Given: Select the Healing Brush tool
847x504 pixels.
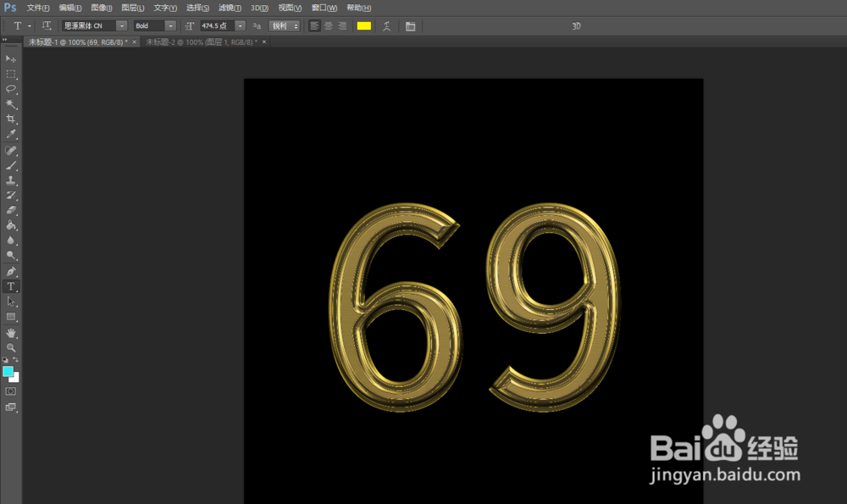Looking at the screenshot, I should pyautogui.click(x=11, y=151).
